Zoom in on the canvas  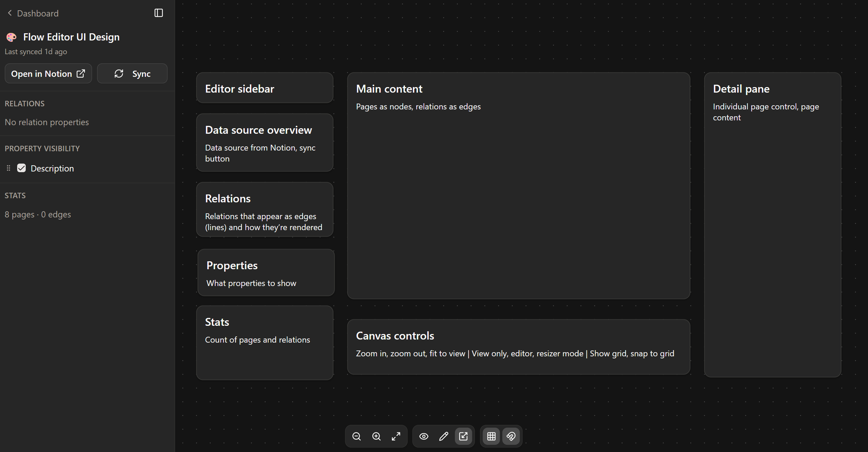[376, 436]
